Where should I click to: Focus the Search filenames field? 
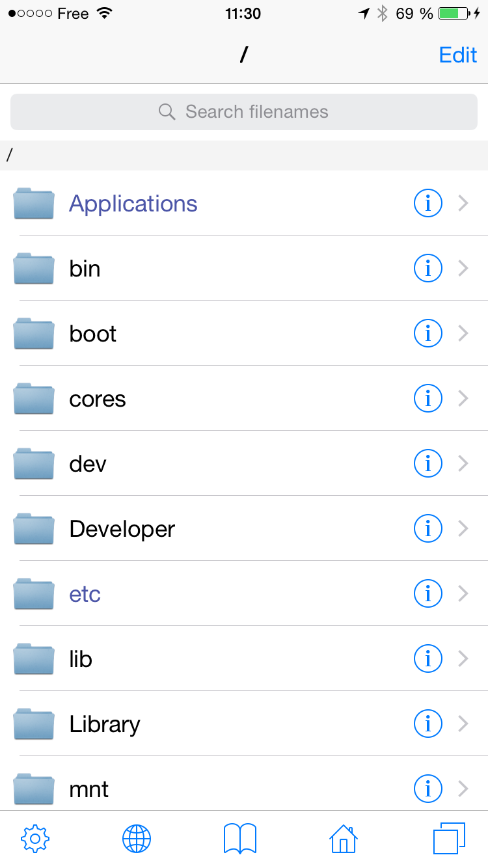coord(244,112)
